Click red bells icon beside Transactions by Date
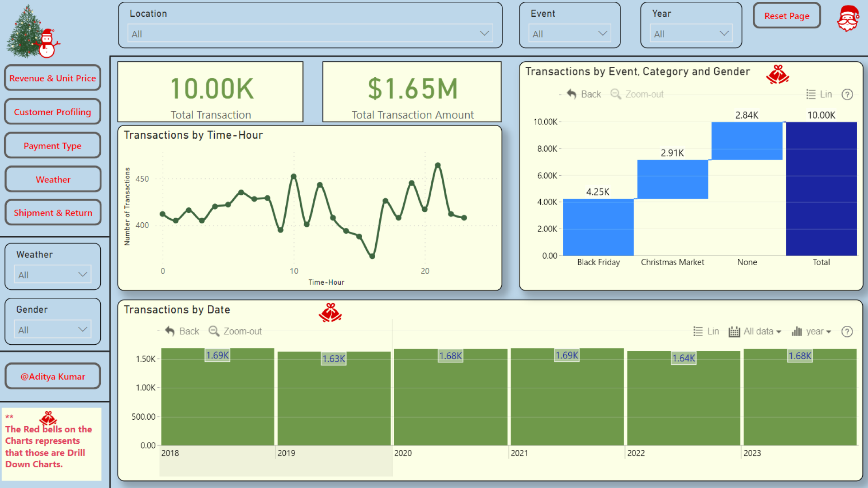 click(330, 313)
